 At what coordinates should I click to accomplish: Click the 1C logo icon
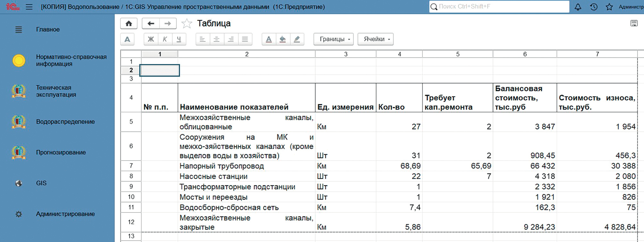click(x=13, y=7)
